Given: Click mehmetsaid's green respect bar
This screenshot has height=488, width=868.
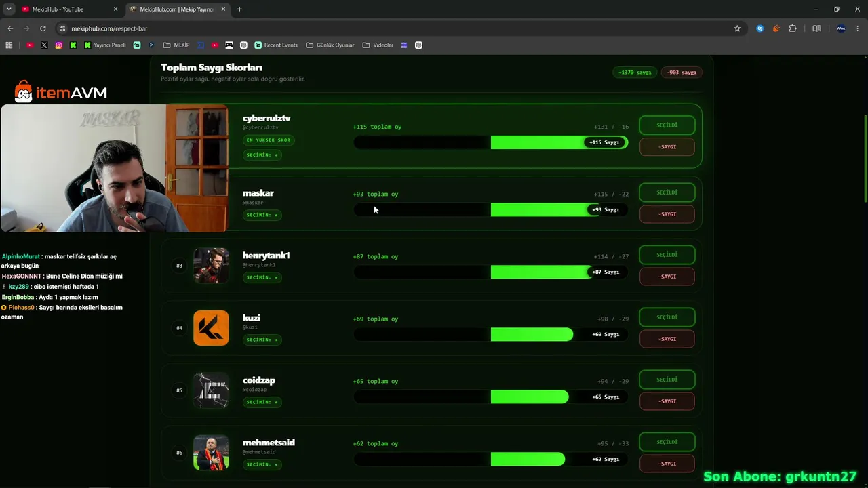Looking at the screenshot, I should pos(528,460).
